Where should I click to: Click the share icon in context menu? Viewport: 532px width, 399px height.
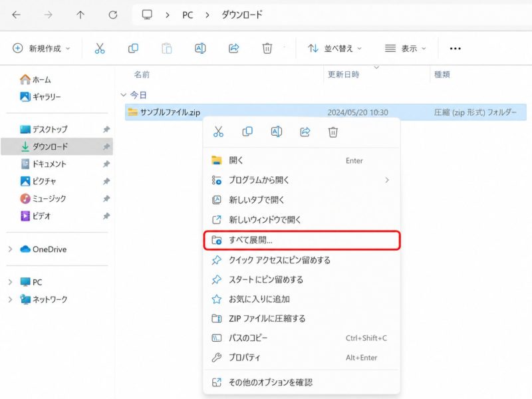click(305, 132)
